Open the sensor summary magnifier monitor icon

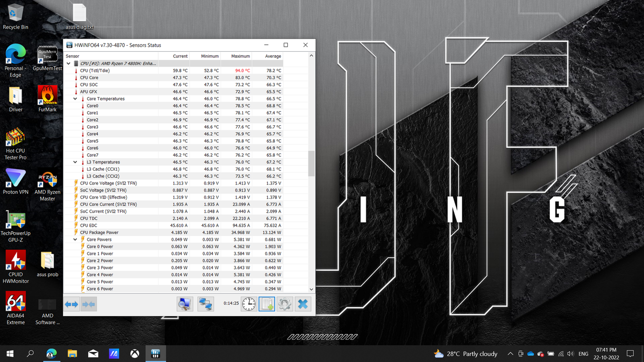(x=185, y=304)
